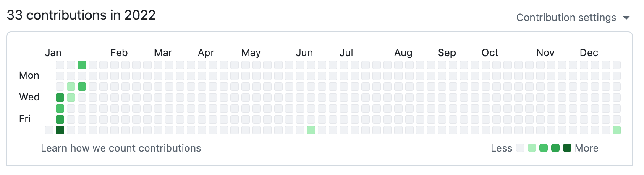
Task: Click the arrow beside Contribution settings
Action: [627, 18]
